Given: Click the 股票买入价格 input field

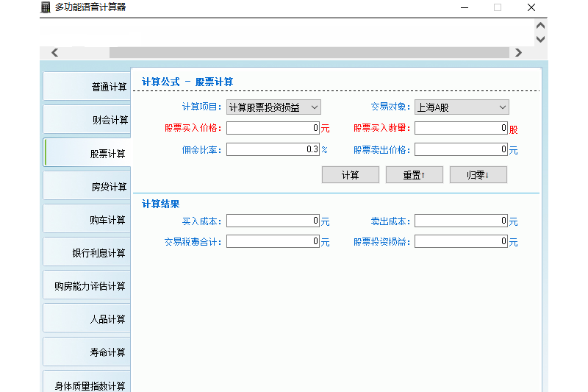Looking at the screenshot, I should (273, 128).
